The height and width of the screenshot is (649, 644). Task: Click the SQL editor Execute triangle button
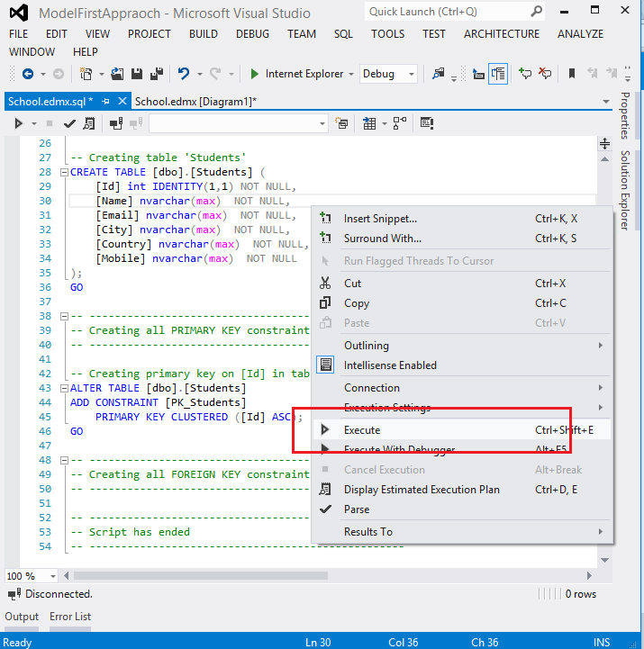[x=18, y=123]
